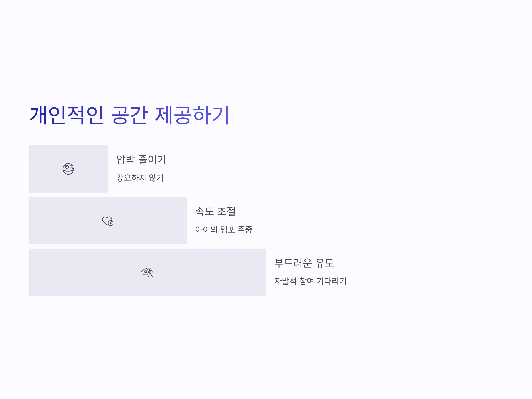
Task: Click the house with walking person icon
Action: click(147, 272)
